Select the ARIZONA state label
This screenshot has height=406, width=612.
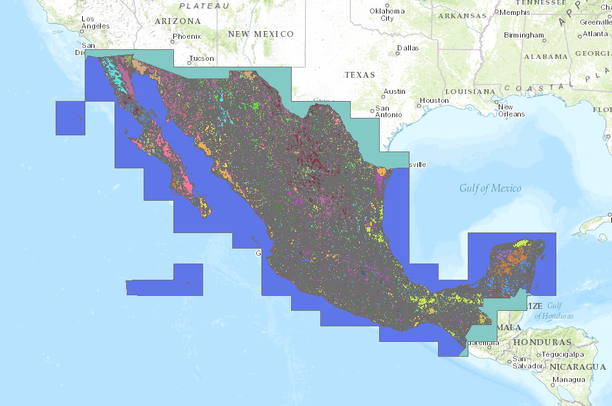(177, 20)
